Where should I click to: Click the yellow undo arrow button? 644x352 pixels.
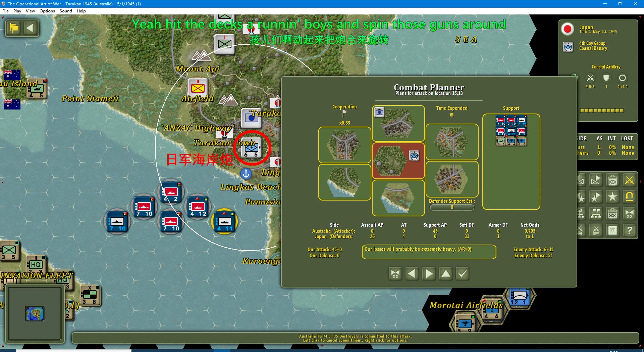click(x=629, y=197)
